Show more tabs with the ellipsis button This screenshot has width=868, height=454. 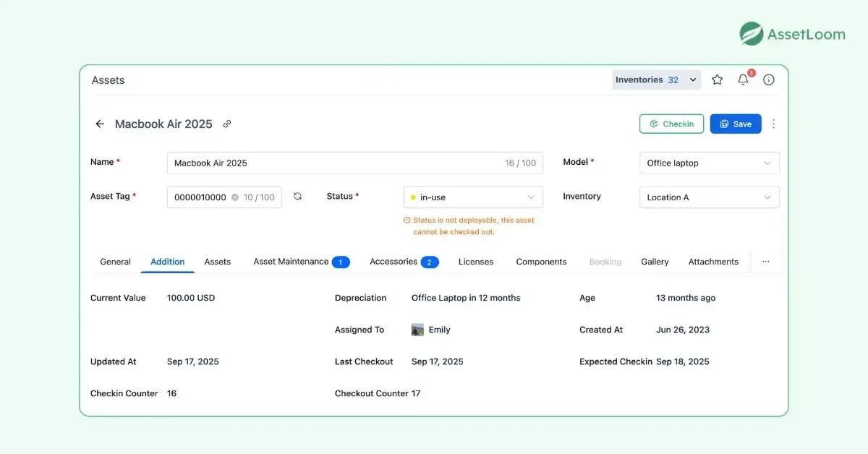pyautogui.click(x=766, y=262)
